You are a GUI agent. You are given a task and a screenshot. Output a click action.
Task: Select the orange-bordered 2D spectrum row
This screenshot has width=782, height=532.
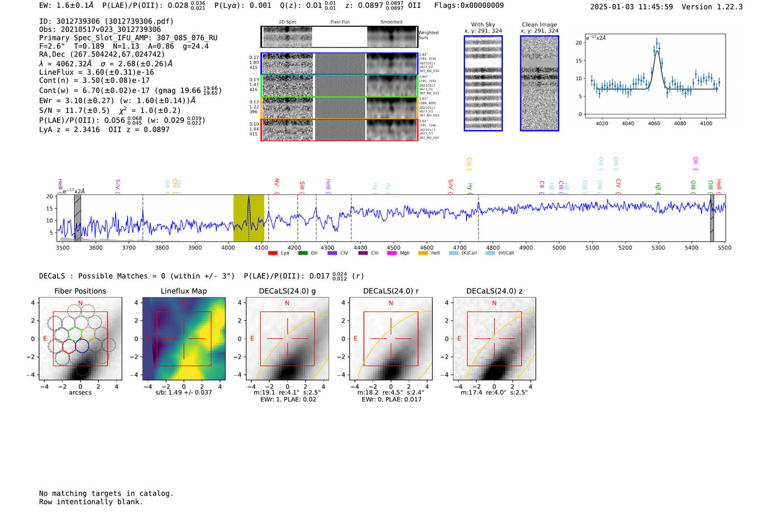coord(340,108)
